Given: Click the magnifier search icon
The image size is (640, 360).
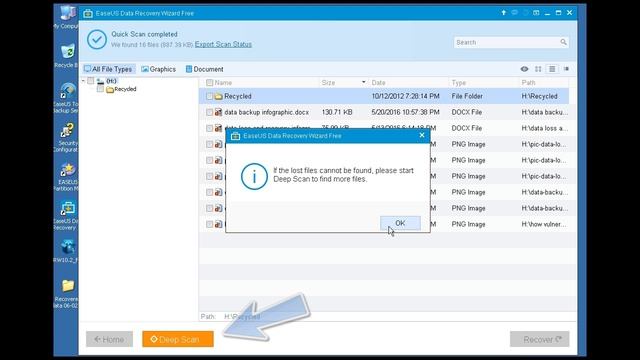Looking at the screenshot, I should click(x=563, y=42).
